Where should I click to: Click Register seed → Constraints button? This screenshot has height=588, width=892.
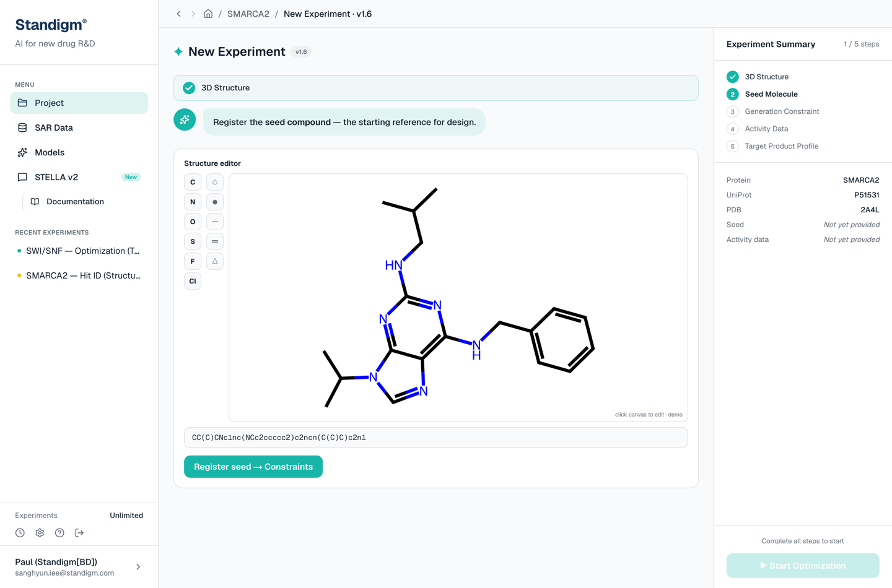(x=253, y=467)
